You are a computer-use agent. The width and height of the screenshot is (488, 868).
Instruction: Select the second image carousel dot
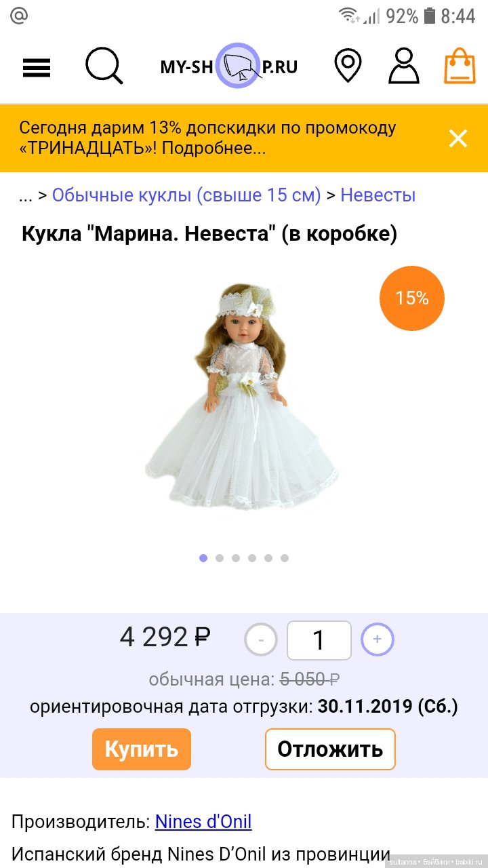click(220, 558)
